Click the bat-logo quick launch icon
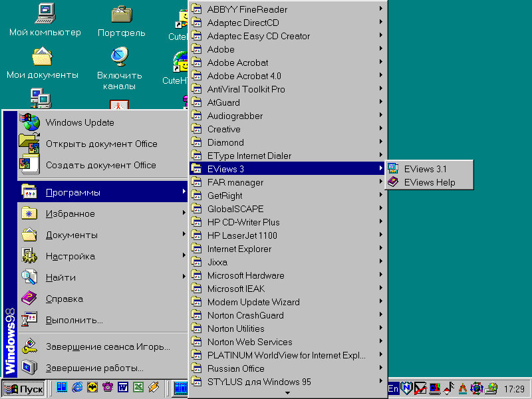The height and width of the screenshot is (399, 532). [92, 388]
